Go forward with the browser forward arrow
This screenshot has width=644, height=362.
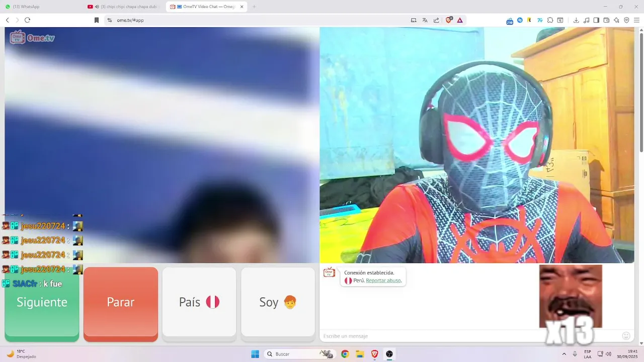pyautogui.click(x=17, y=20)
